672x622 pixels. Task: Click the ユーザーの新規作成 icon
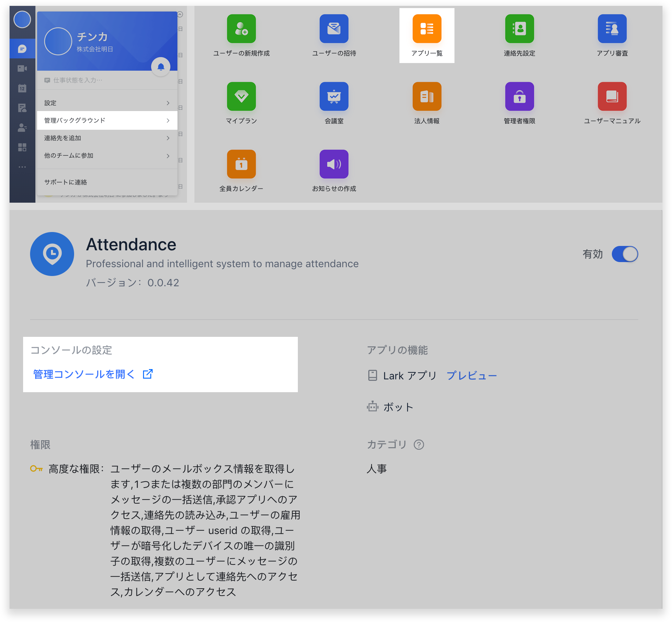(x=241, y=29)
